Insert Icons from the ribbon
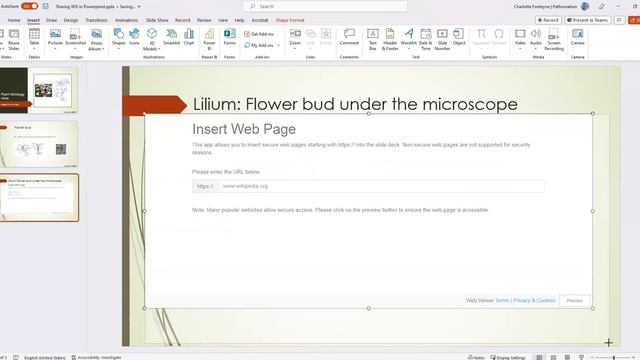This screenshot has width=640, height=360. (x=134, y=37)
